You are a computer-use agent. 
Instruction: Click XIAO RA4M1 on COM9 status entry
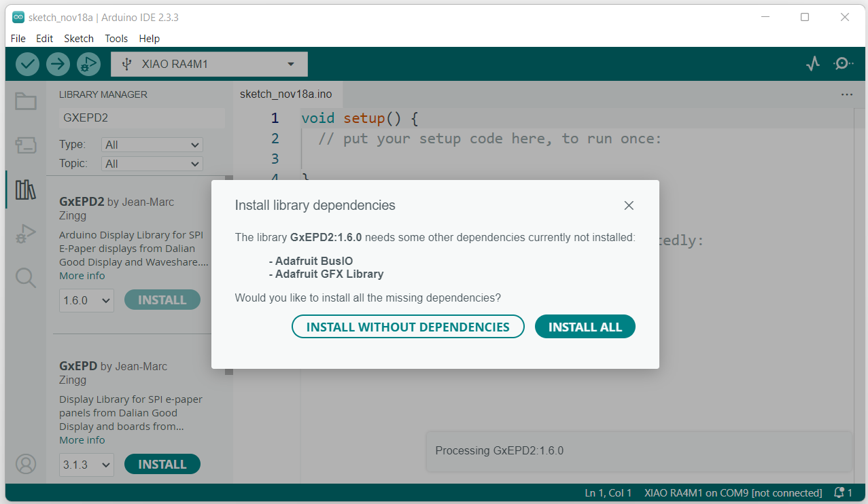point(733,492)
